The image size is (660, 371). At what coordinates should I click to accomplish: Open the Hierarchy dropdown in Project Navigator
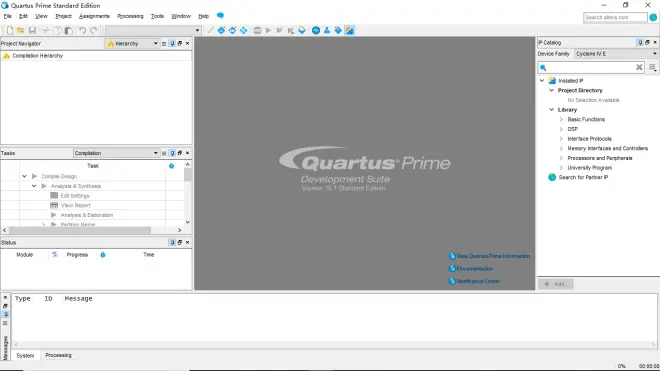(132, 43)
